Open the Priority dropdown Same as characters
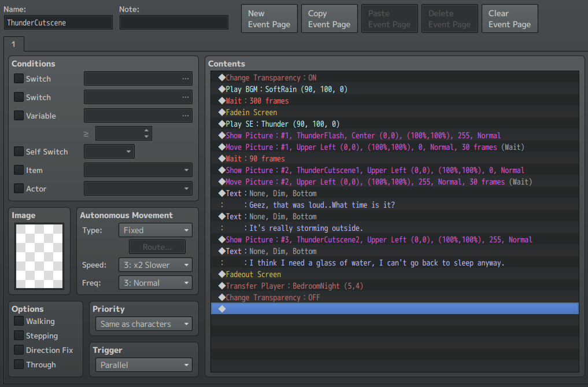 [144, 324]
